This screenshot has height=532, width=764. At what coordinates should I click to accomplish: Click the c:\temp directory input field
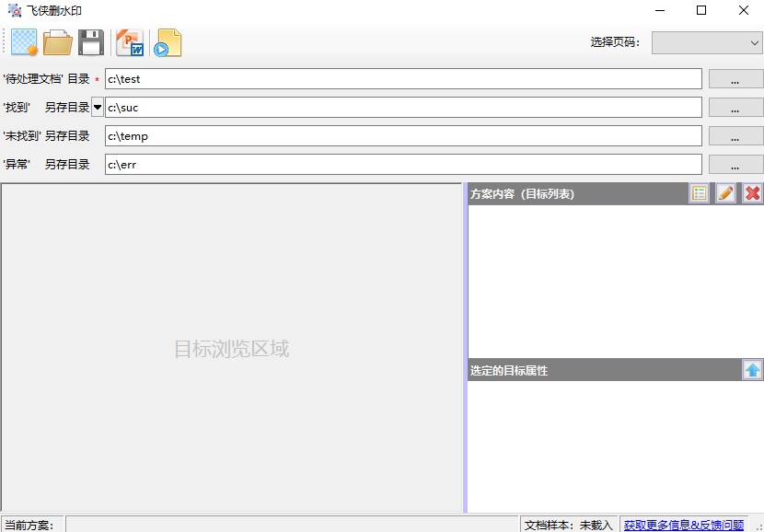click(x=402, y=136)
